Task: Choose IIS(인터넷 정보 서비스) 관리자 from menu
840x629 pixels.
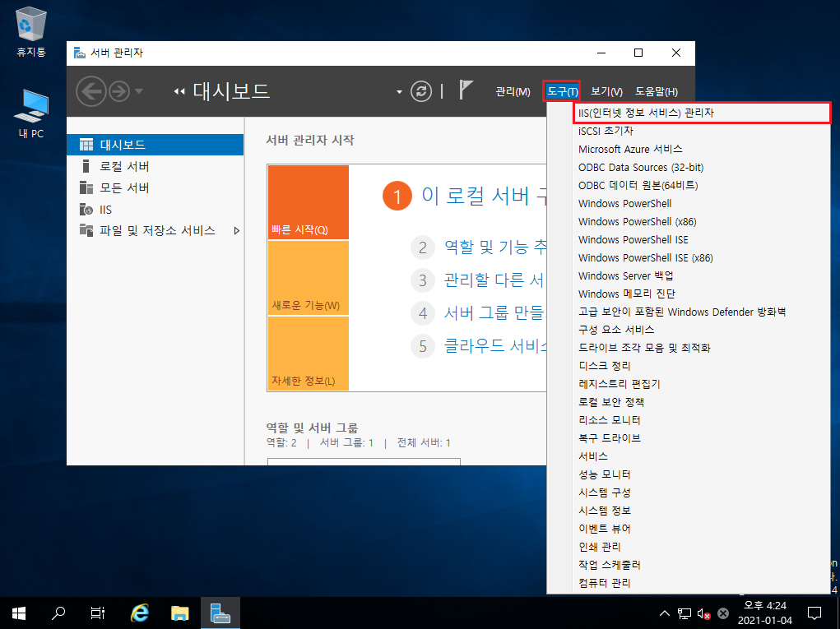Action: [702, 113]
